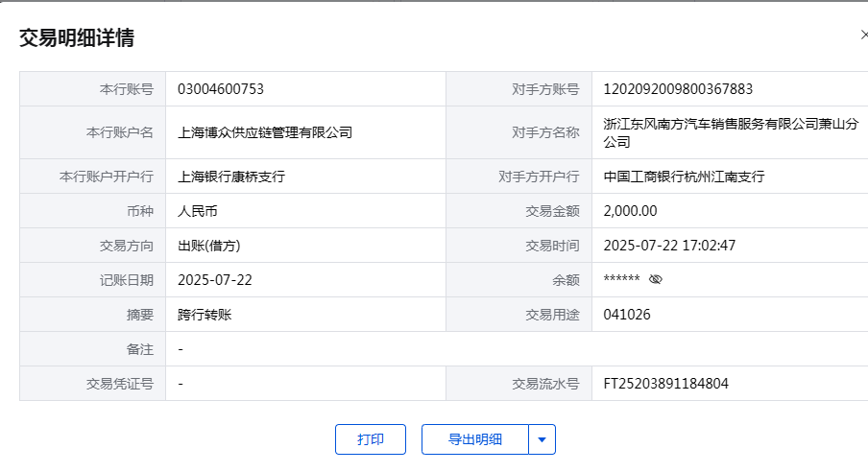868x472 pixels.
Task: Click the bank branch 上海银行康桥支行
Action: coord(232,177)
